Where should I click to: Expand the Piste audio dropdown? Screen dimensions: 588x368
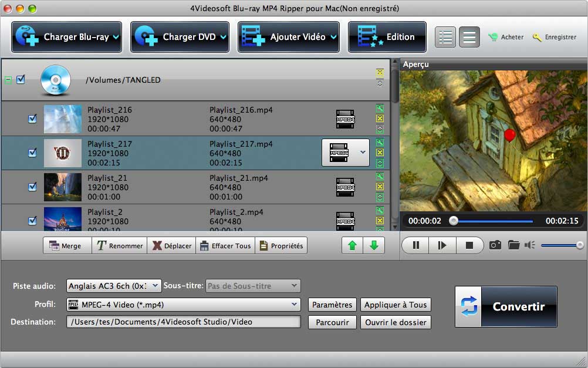tap(114, 286)
